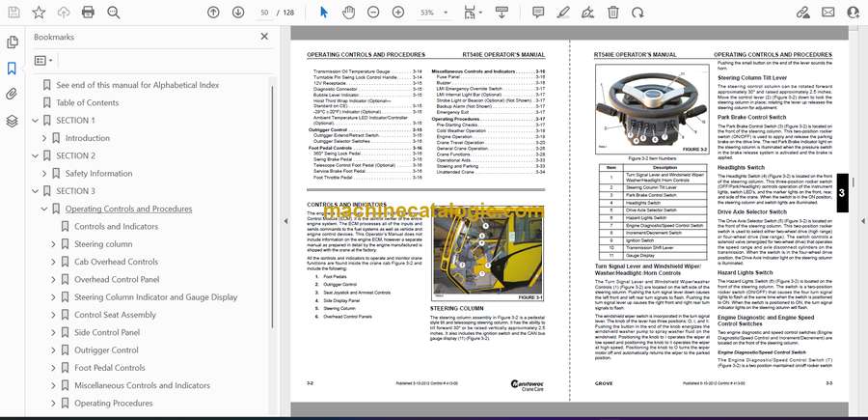Expand the Introduction bookmark
The image size is (868, 420).
pos(44,138)
